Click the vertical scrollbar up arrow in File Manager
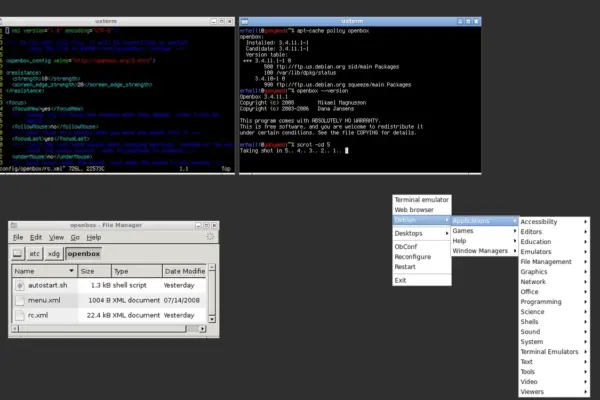The width and height of the screenshot is (600, 400). pos(212,268)
